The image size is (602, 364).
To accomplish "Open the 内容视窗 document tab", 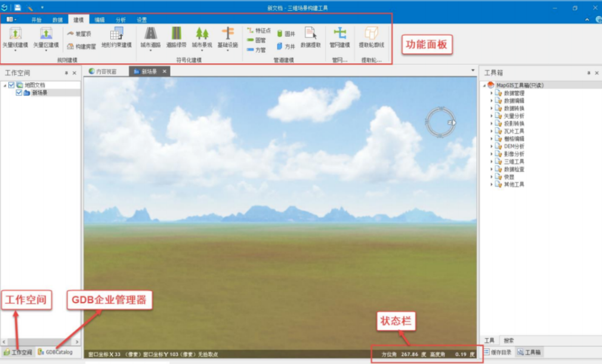I will (x=102, y=72).
